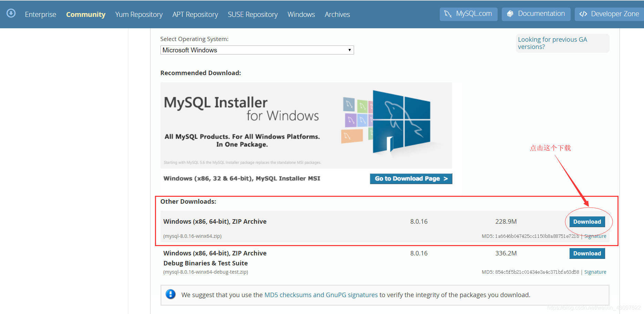
Task: Click the (mysql-8.0.16-winx64-debug-test.zip) filename text
Action: point(206,272)
